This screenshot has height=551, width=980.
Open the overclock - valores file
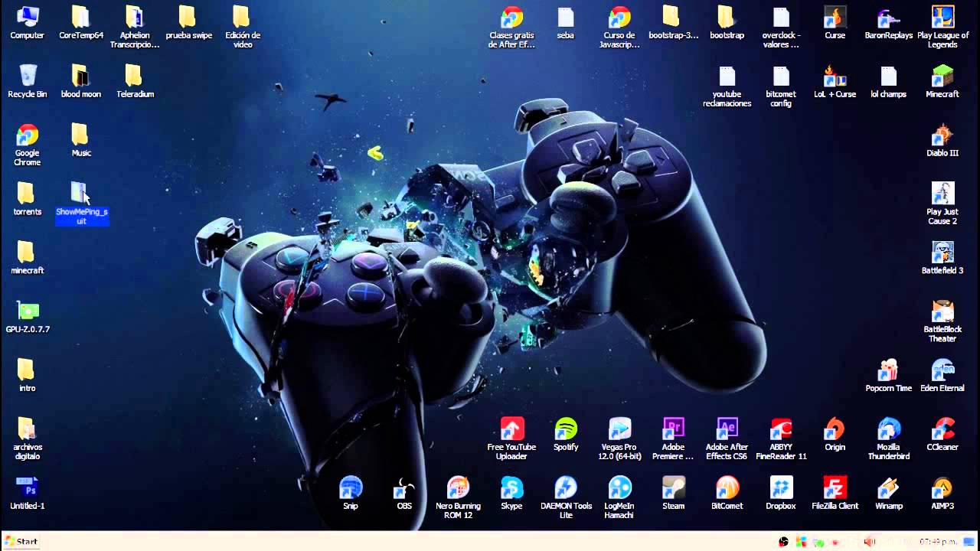point(781,28)
